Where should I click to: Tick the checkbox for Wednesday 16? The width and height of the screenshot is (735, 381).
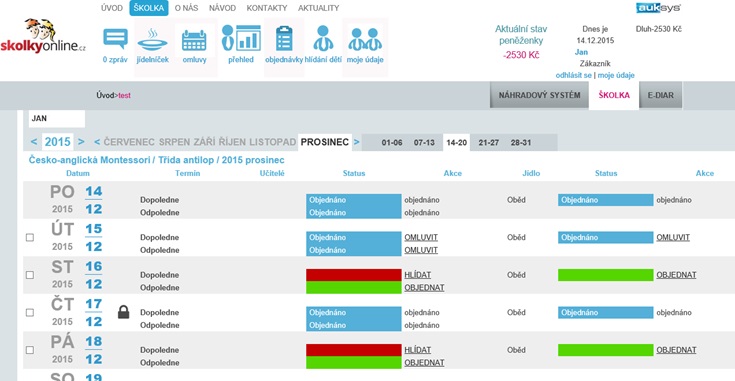click(x=30, y=275)
